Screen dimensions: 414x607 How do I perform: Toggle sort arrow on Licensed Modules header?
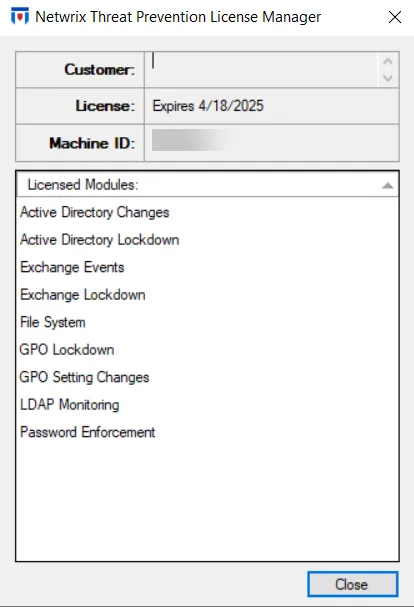tap(387, 186)
